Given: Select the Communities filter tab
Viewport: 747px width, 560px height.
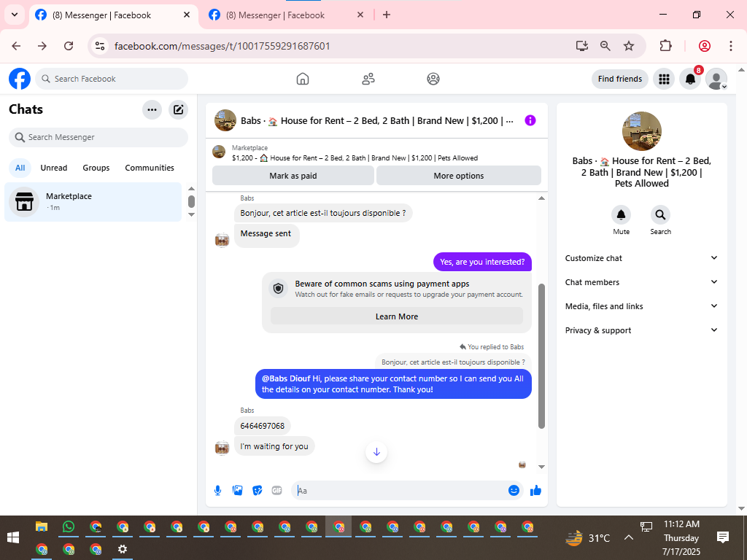Looking at the screenshot, I should point(150,168).
